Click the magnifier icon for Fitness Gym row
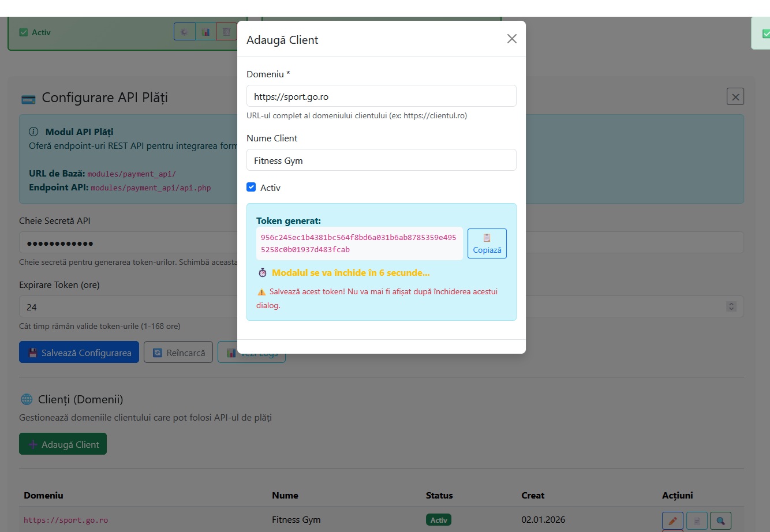The height and width of the screenshot is (532, 770). pos(720,520)
